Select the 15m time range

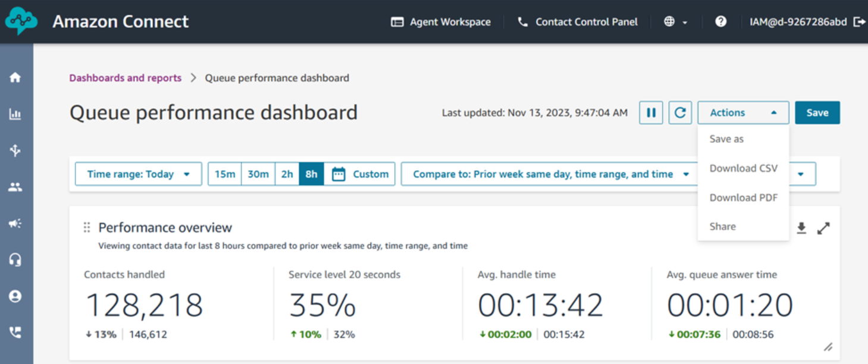(224, 174)
